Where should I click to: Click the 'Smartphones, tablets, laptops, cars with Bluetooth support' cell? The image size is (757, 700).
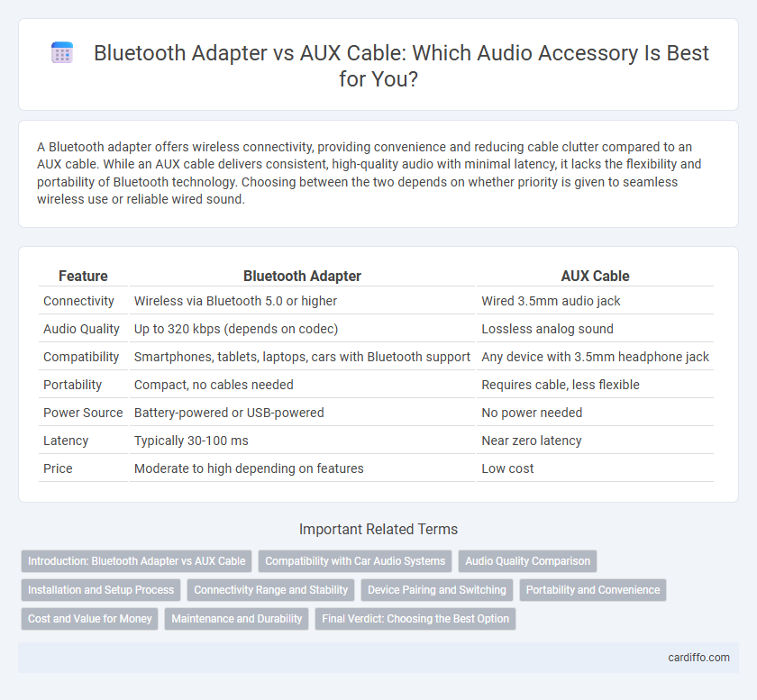point(302,357)
